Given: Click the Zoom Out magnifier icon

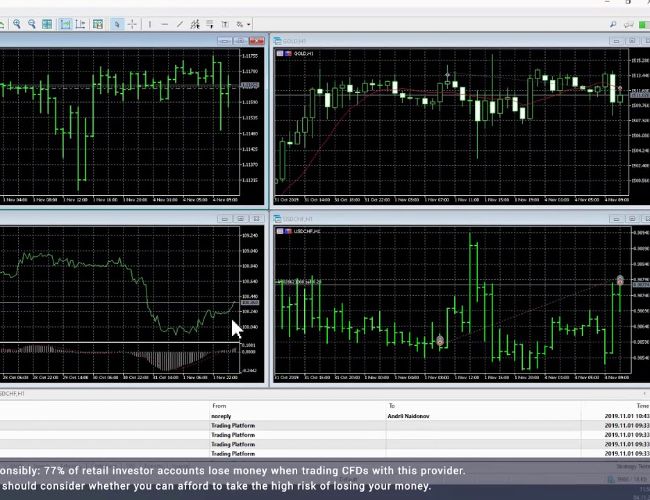Looking at the screenshot, I should pos(32,24).
